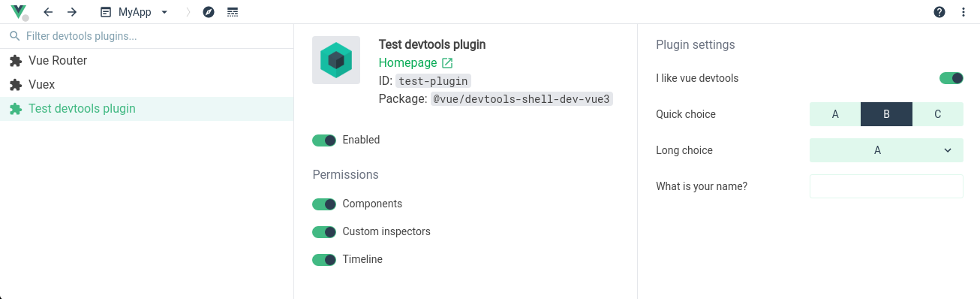Click the What is your name field
The height and width of the screenshot is (299, 980).
[x=886, y=186]
